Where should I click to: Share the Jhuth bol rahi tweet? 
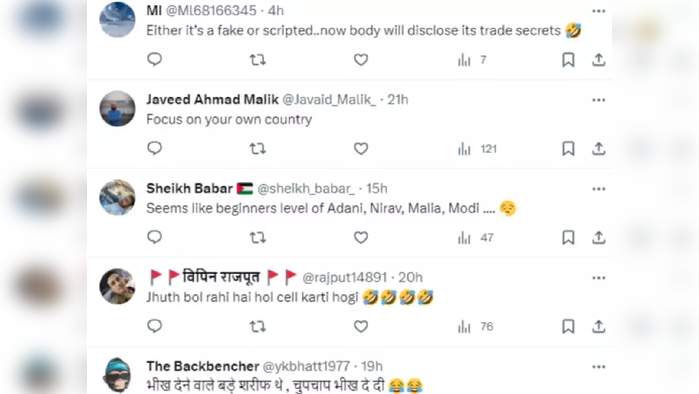tap(598, 326)
